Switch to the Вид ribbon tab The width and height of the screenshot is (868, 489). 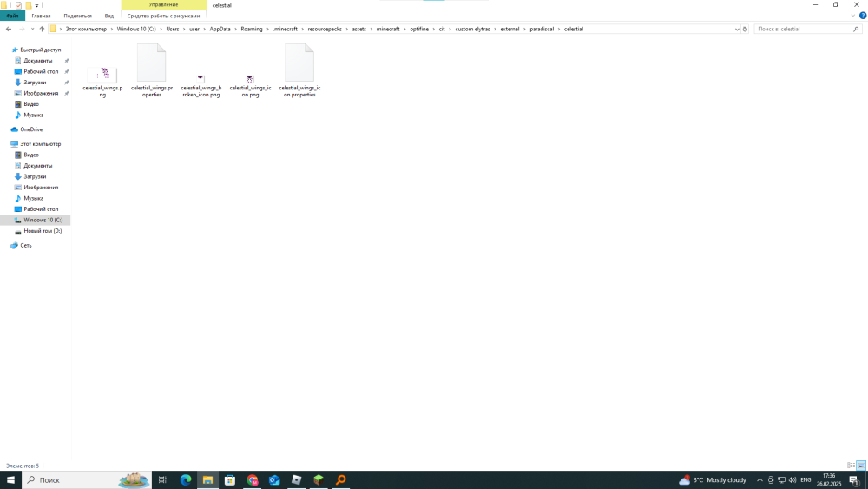[109, 16]
